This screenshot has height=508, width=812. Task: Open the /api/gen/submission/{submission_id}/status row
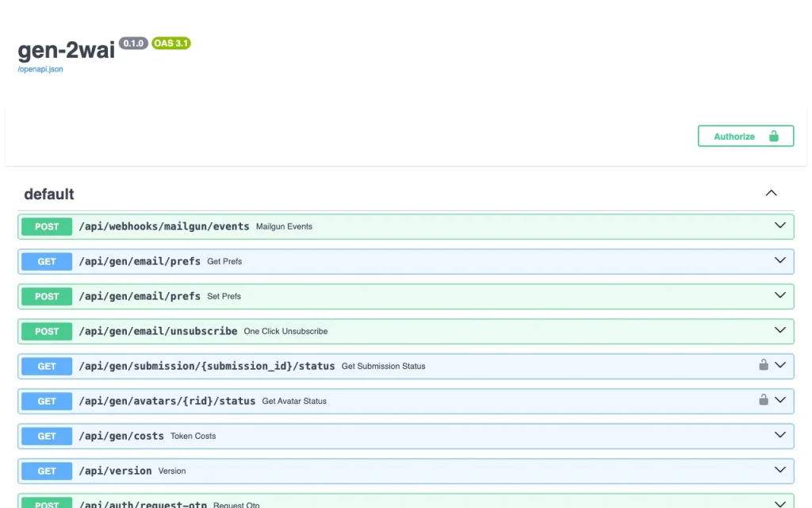point(405,366)
